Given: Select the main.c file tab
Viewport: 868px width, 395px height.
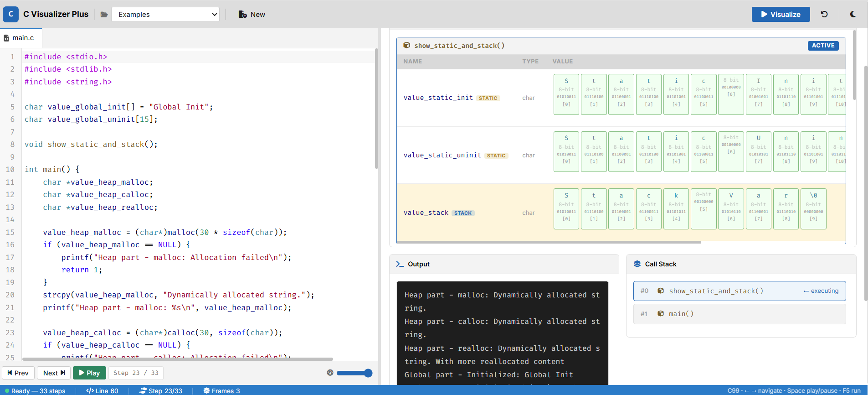Looking at the screenshot, I should pos(21,38).
